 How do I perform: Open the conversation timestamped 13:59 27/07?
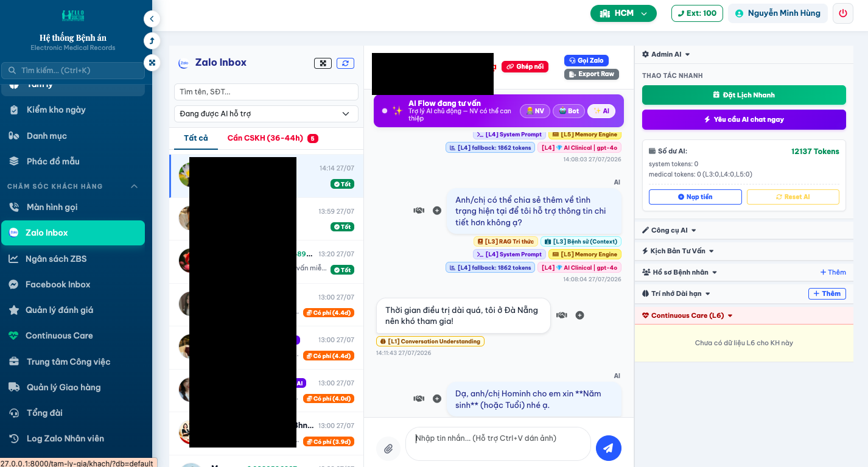tap(267, 219)
